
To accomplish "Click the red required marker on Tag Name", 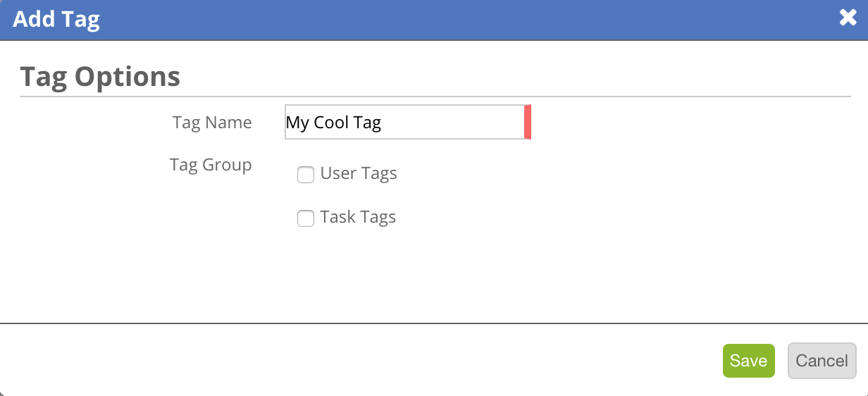I will coord(527,123).
